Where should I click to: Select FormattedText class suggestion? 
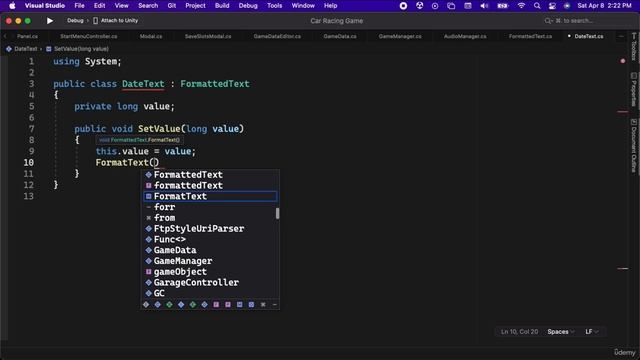[210, 175]
